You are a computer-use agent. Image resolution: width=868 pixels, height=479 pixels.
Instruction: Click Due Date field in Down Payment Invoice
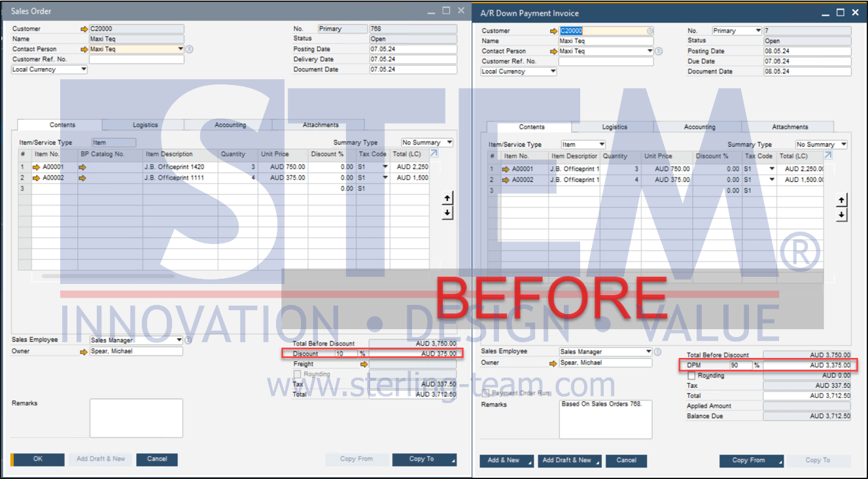coord(807,62)
